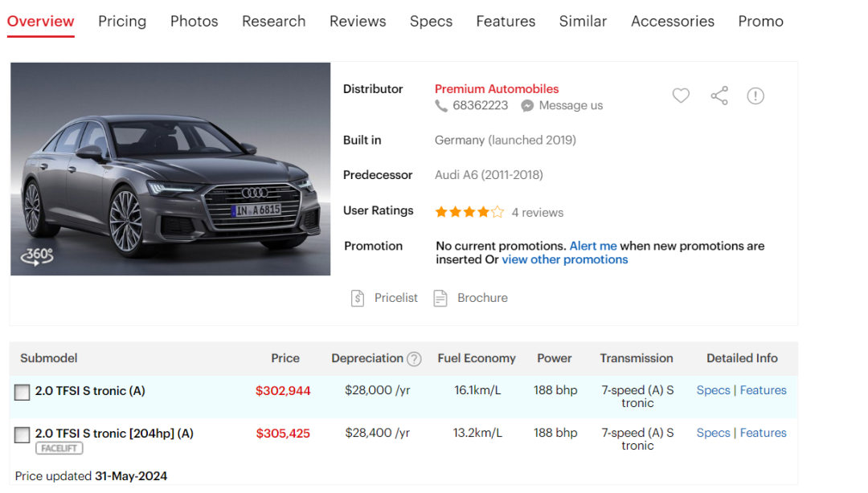This screenshot has height=493, width=868.
Task: Open the Pricing tab
Action: coord(122,22)
